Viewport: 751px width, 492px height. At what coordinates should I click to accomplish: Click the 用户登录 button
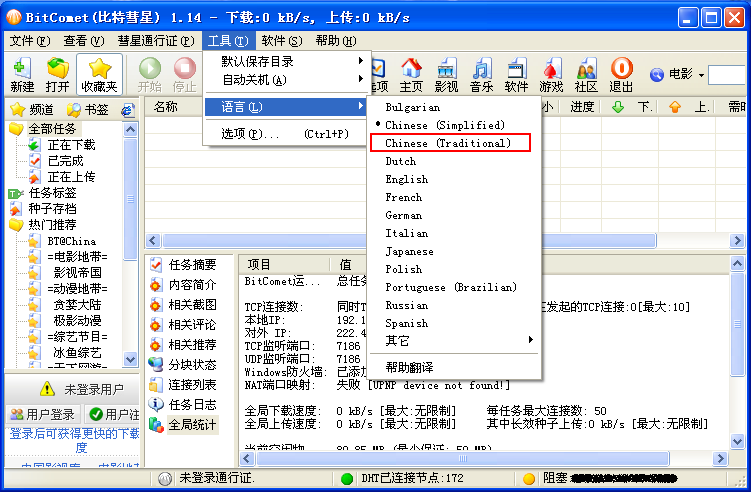tap(43, 414)
